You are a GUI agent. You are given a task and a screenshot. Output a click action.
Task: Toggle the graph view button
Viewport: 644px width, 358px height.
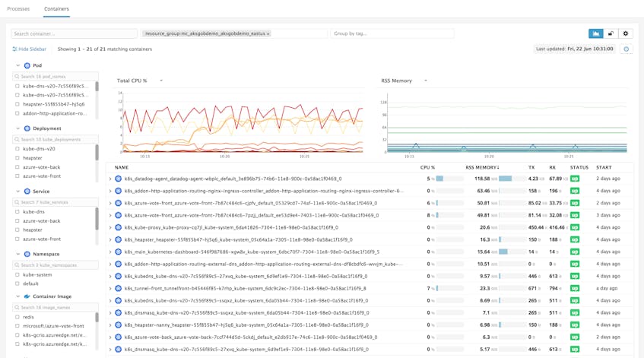[x=596, y=33]
